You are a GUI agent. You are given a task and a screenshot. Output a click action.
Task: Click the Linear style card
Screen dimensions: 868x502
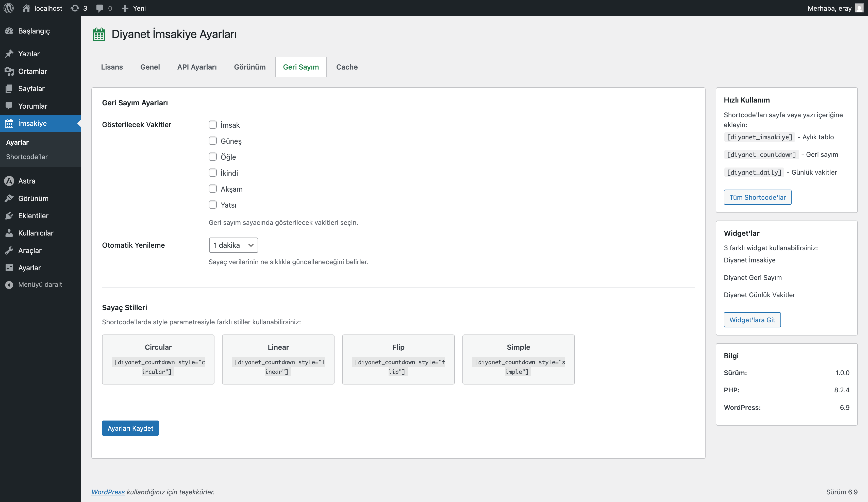pos(278,359)
